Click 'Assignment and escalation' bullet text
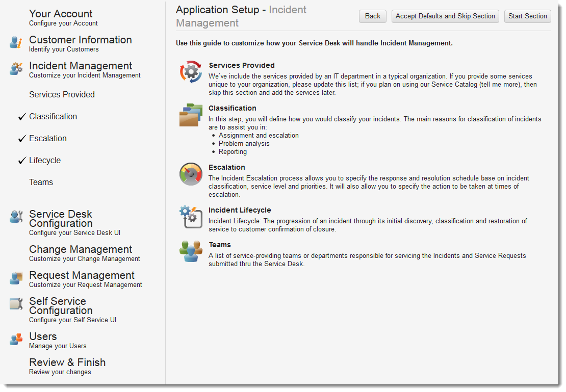The image size is (566, 392). (x=259, y=136)
